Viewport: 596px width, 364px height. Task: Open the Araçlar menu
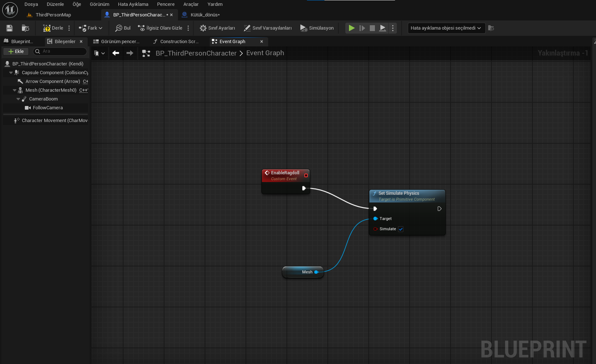click(x=191, y=4)
